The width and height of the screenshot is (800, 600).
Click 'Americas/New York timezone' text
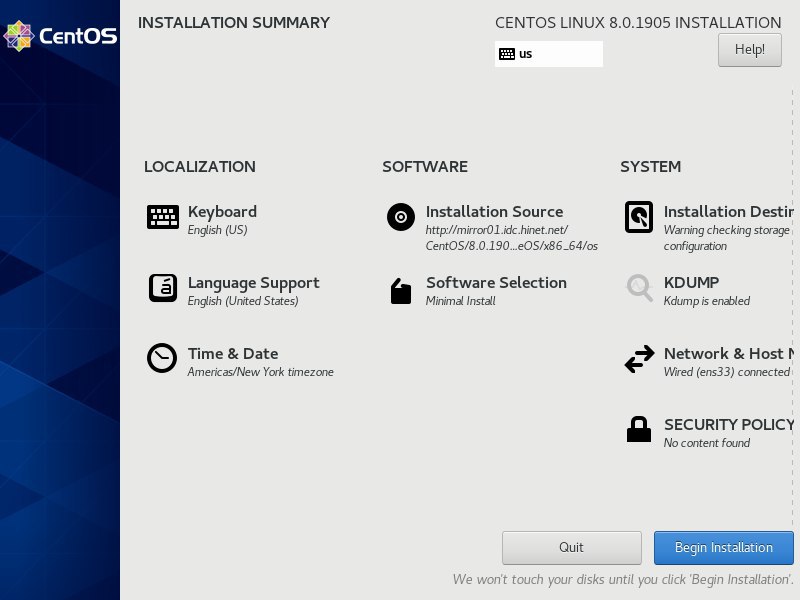click(x=260, y=372)
